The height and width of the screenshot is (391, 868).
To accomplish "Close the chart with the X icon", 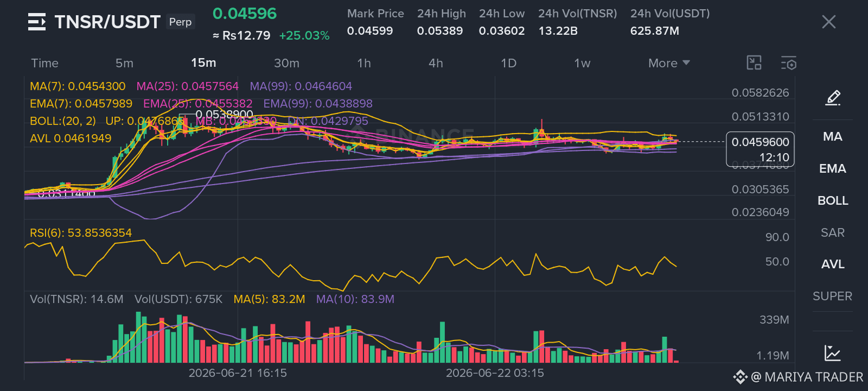I will [x=829, y=22].
